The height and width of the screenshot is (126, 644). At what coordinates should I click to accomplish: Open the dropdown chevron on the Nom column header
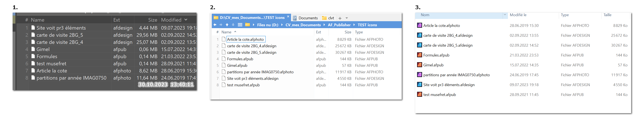coord(505,15)
